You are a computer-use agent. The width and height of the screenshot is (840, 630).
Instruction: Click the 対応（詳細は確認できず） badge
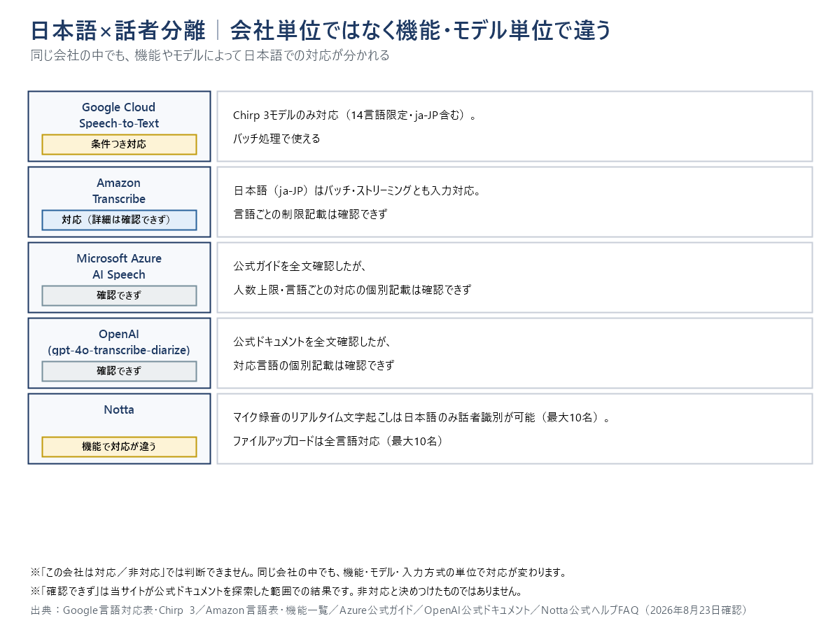click(119, 220)
